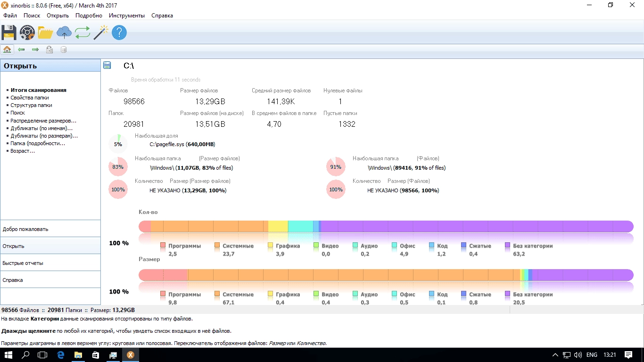
Task: Click the folder count value 20981
Action: (134, 124)
